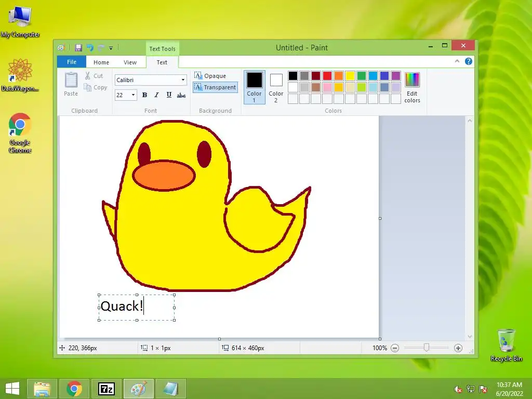Toggle Bold formatting

144,95
